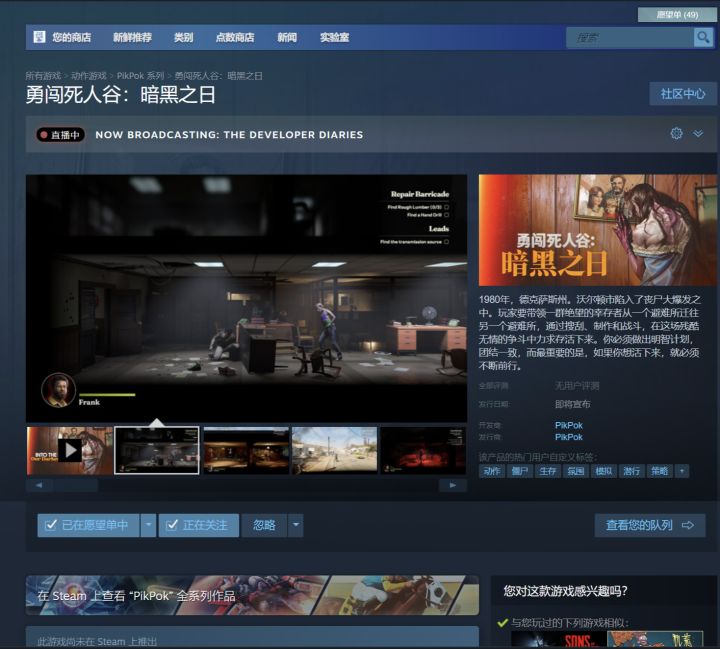Open the PikPok full series banner

[x=252, y=596]
